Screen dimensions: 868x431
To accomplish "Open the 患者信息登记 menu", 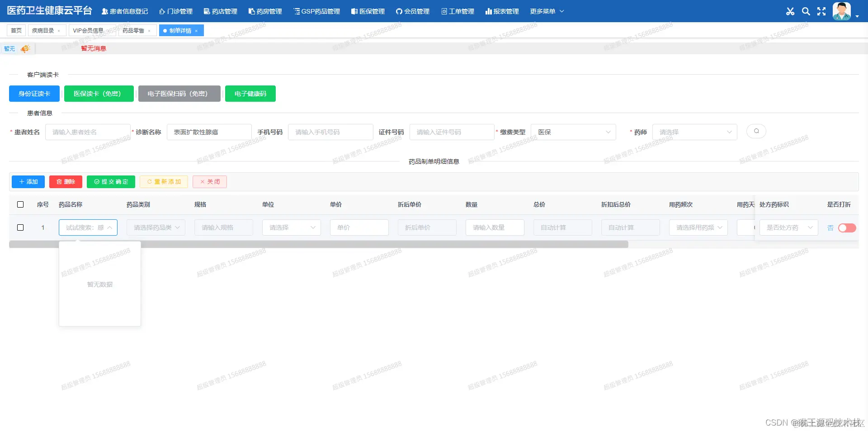I will [x=125, y=11].
